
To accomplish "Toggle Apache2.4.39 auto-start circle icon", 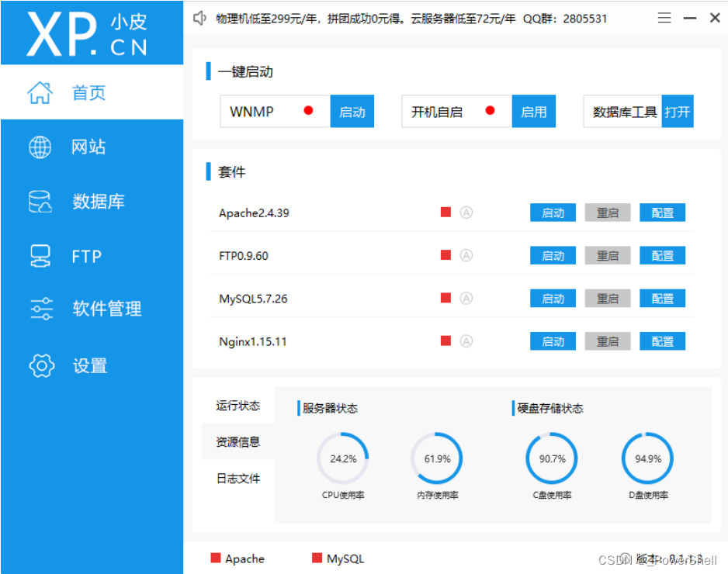I will 466,212.
